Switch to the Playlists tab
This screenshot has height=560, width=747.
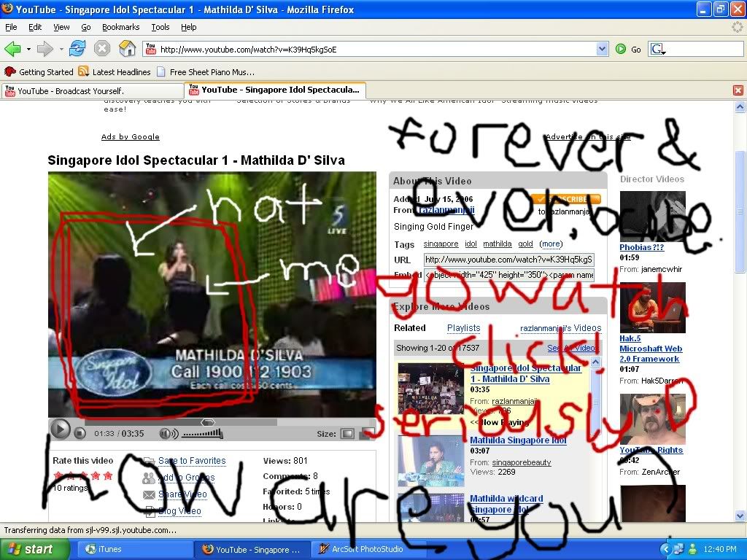click(463, 327)
